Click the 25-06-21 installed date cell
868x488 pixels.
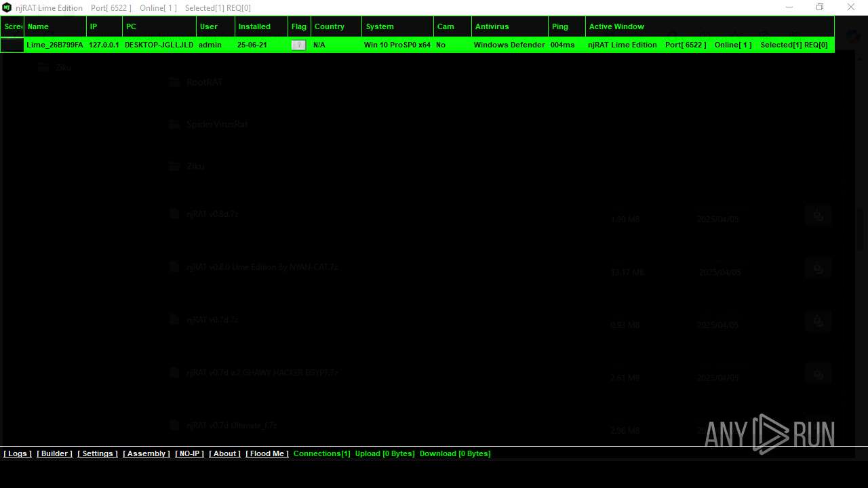tap(252, 45)
